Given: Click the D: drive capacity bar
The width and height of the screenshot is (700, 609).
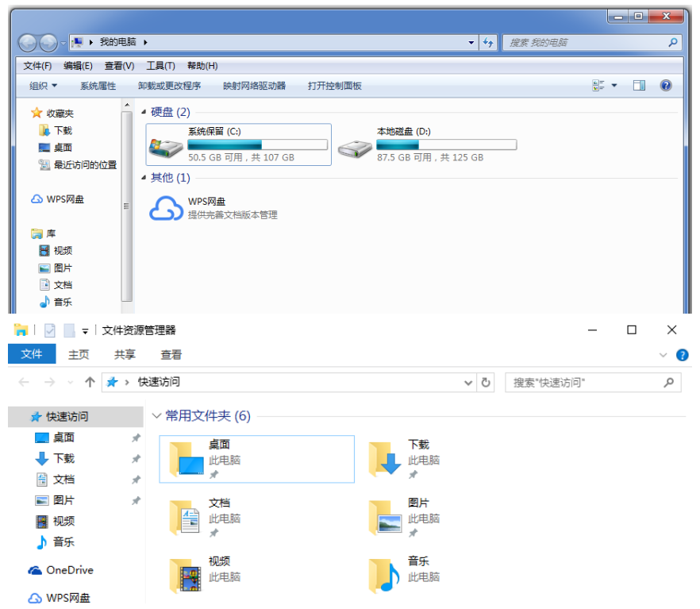Looking at the screenshot, I should coord(446,145).
